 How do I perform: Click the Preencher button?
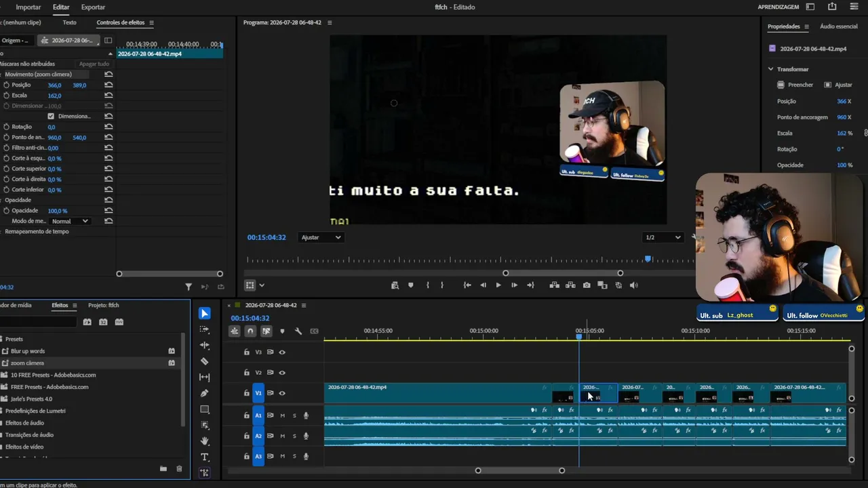pos(795,85)
